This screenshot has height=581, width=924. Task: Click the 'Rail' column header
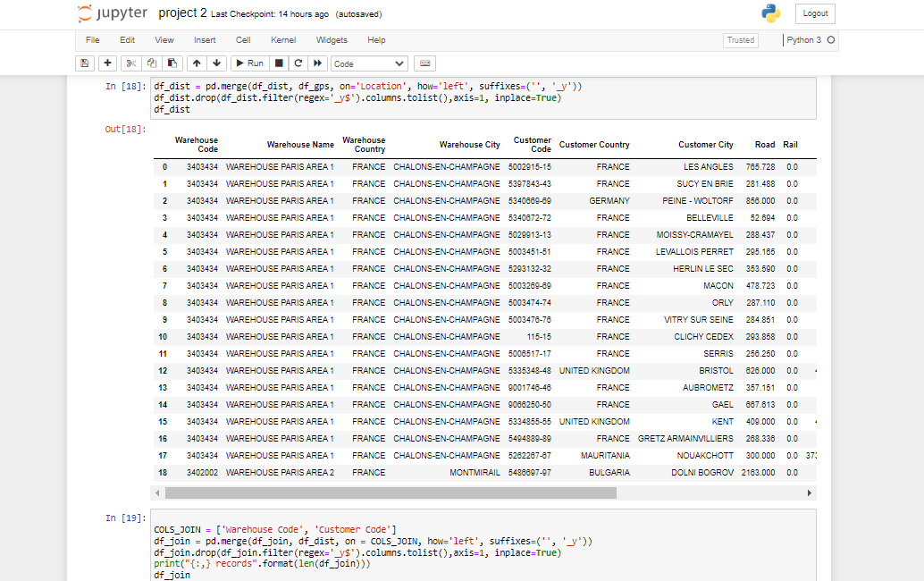coord(790,145)
